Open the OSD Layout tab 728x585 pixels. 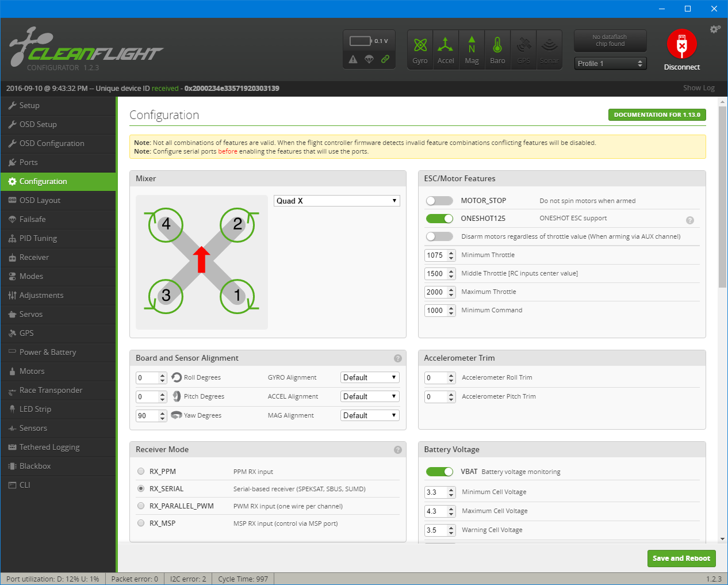(x=58, y=201)
